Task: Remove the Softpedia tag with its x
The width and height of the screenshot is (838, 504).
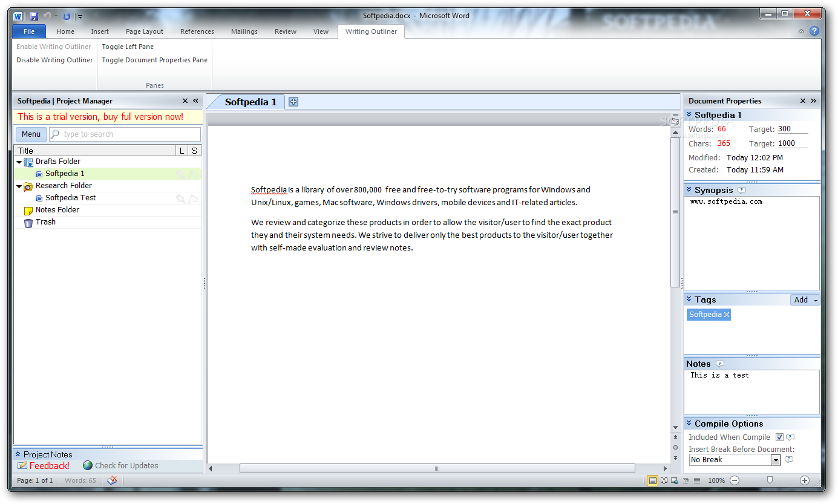Action: [727, 315]
